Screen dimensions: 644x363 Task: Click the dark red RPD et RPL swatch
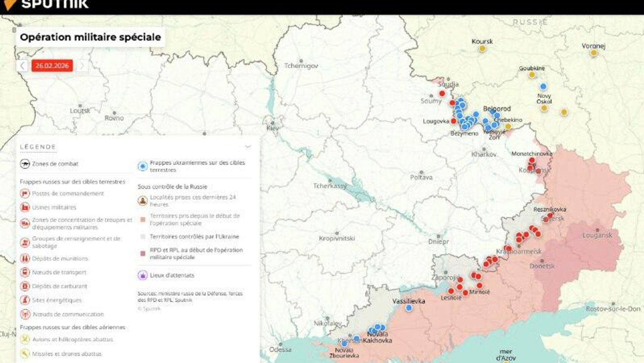pos(143,254)
